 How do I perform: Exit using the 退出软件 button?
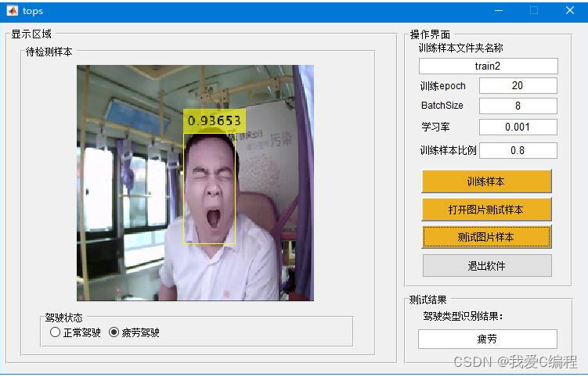[486, 266]
